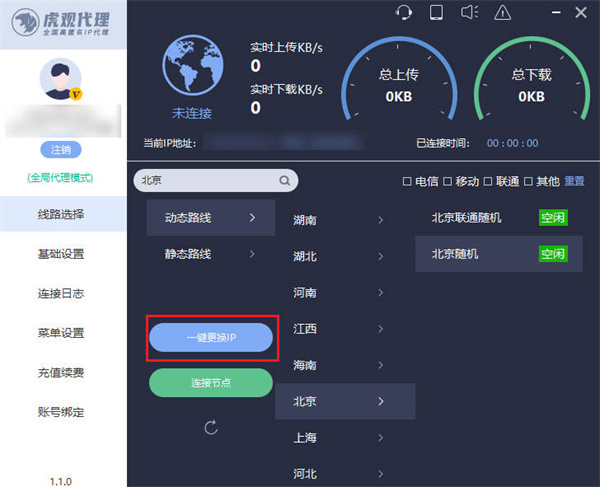Click the speaker announcement icon

[x=469, y=13]
